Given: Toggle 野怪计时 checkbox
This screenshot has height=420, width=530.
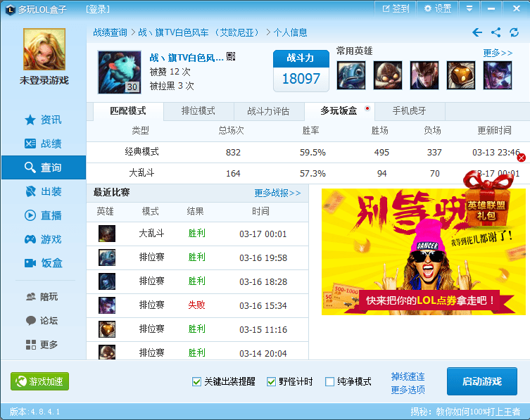Looking at the screenshot, I should coord(271,382).
